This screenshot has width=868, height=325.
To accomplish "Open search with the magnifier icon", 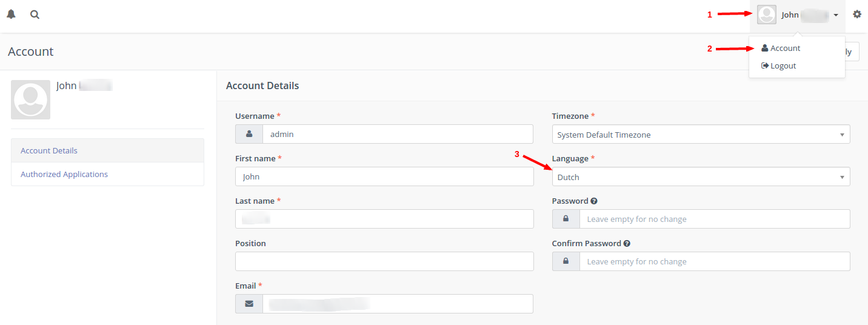I will tap(35, 15).
